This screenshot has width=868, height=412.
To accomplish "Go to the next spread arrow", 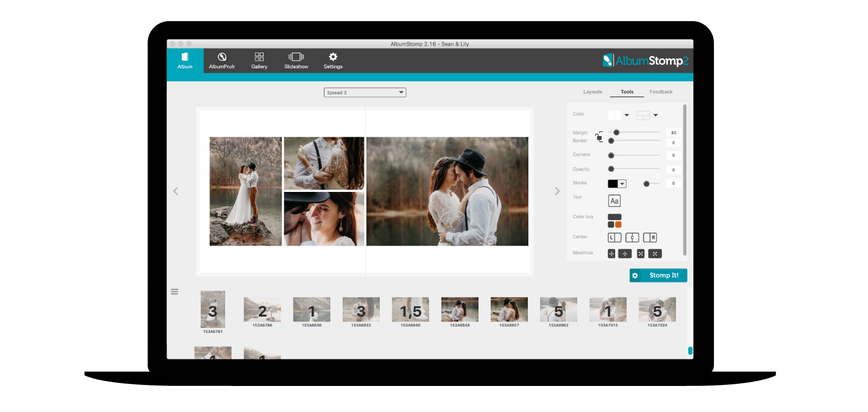I will pos(557,191).
